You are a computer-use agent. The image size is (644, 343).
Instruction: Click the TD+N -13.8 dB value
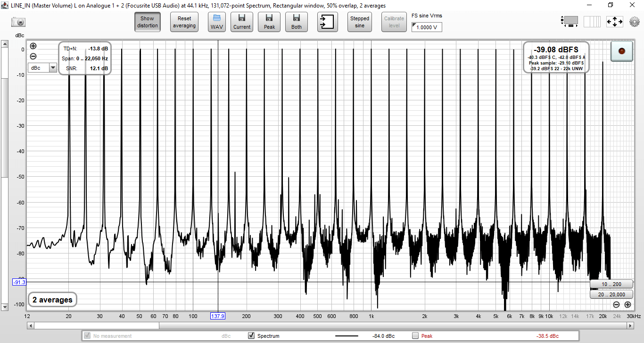[x=98, y=49]
